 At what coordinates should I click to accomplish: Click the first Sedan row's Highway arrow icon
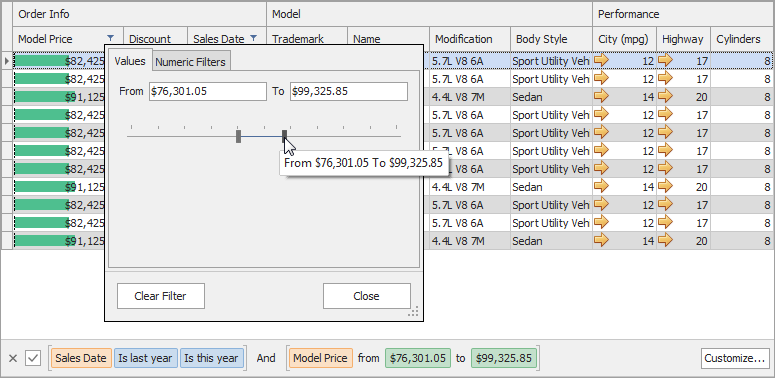[666, 96]
